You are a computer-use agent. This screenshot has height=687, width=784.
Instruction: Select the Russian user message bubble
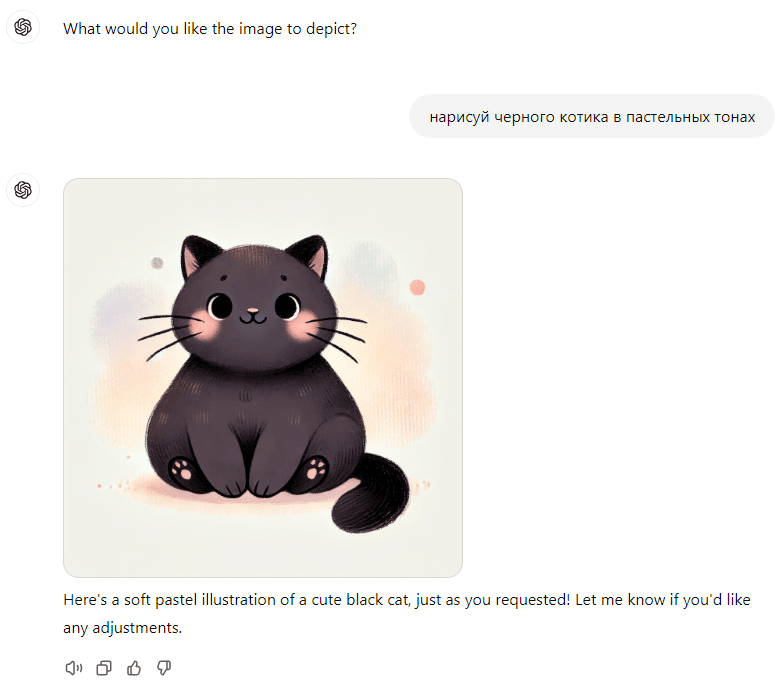[592, 116]
